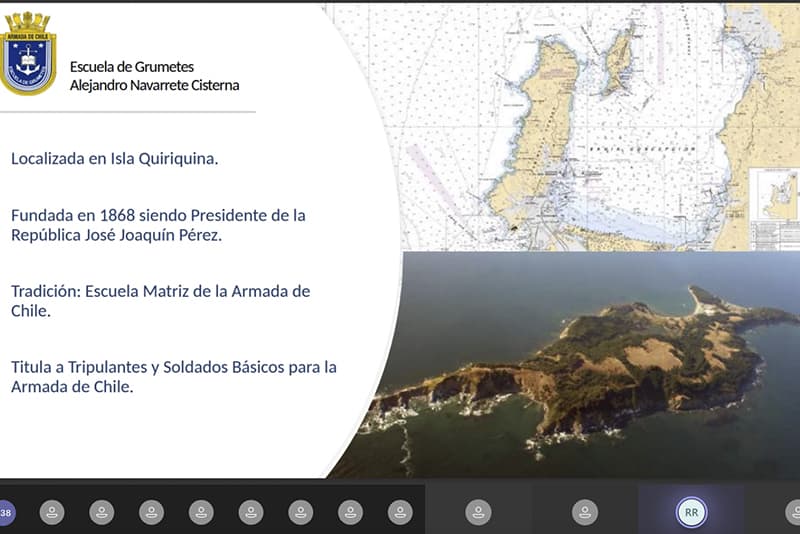
Task: Select the second avatar after the 38 badge
Action: click(102, 513)
